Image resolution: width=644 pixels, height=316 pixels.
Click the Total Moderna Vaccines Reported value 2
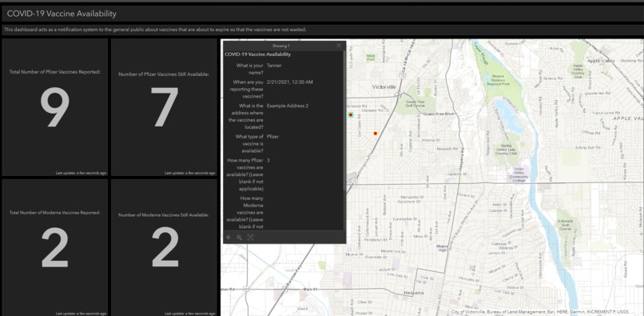pos(54,247)
